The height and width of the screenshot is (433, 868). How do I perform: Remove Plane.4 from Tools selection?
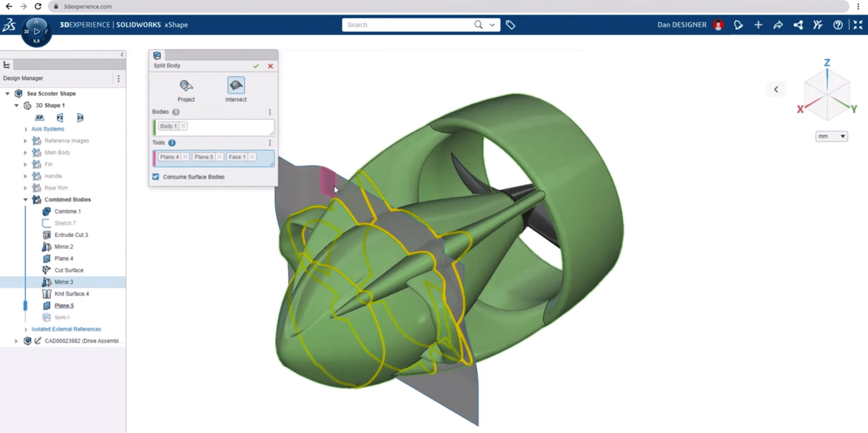click(185, 157)
